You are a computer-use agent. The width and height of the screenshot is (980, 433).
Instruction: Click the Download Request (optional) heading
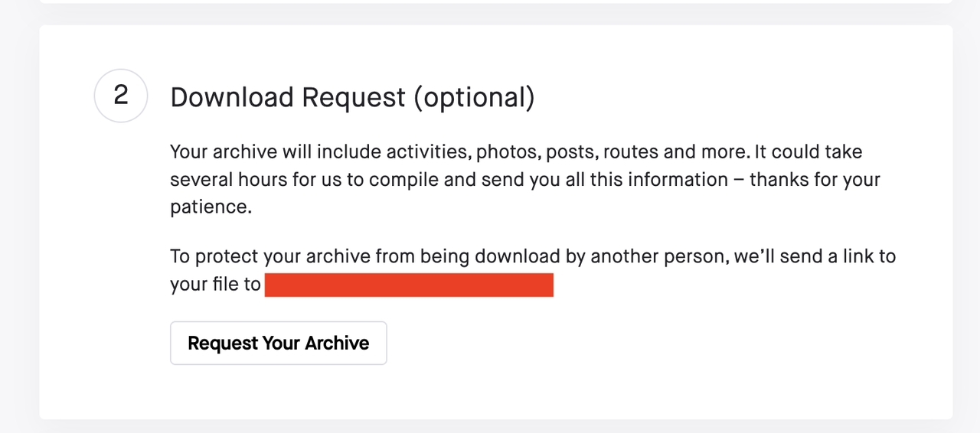pos(352,97)
